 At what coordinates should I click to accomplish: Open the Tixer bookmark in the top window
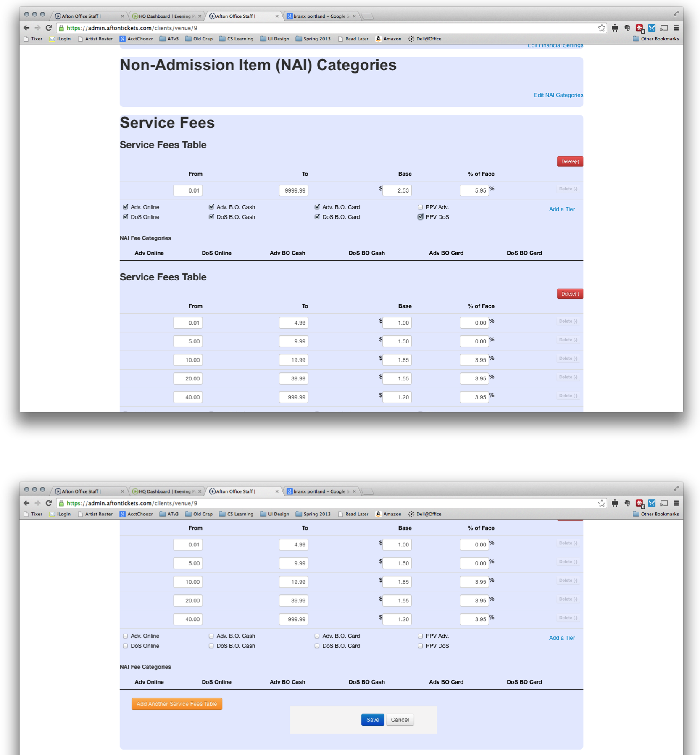(x=33, y=39)
